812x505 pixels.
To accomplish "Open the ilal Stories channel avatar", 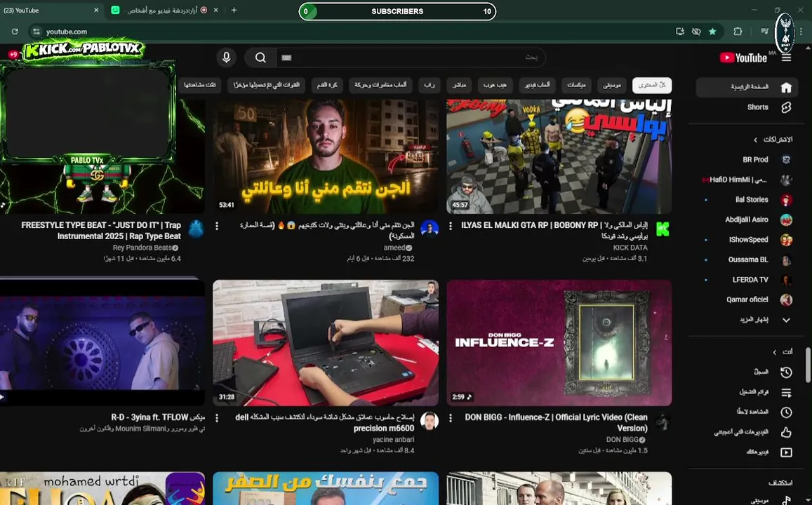I will tap(786, 200).
